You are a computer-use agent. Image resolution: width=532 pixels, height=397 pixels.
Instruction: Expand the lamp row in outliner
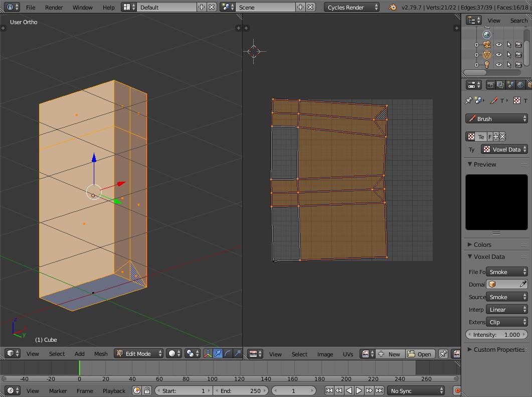(476, 65)
